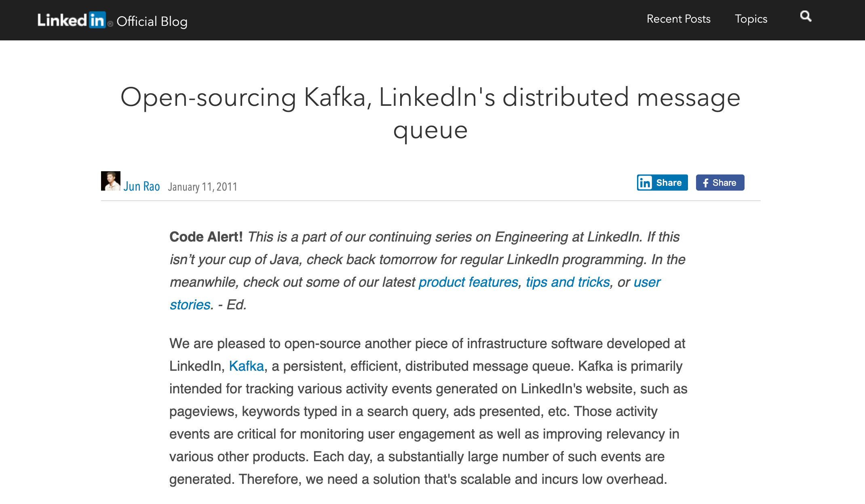Click the bold 'Code Alert!' text

point(206,237)
